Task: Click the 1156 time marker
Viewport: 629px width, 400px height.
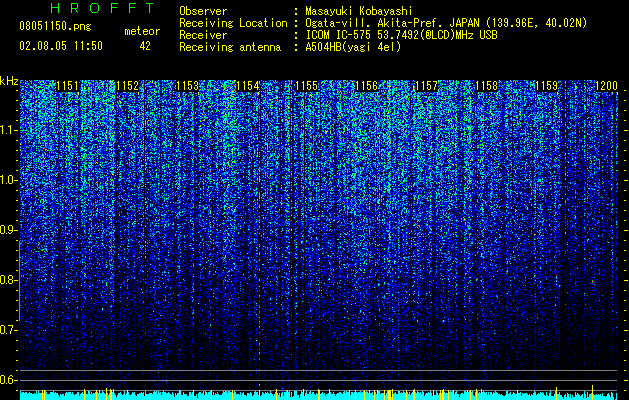Action: click(x=367, y=86)
